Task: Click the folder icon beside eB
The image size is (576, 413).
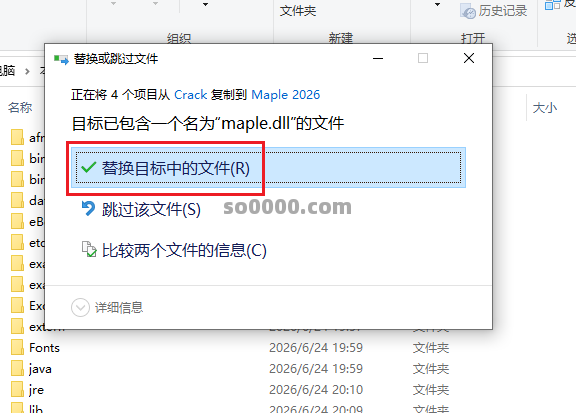Action: (17, 221)
